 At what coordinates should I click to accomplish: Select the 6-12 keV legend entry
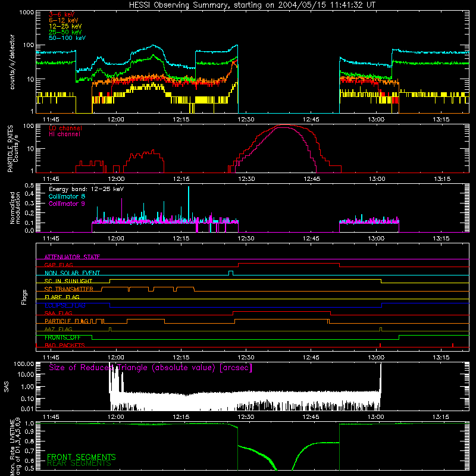pyautogui.click(x=64, y=20)
